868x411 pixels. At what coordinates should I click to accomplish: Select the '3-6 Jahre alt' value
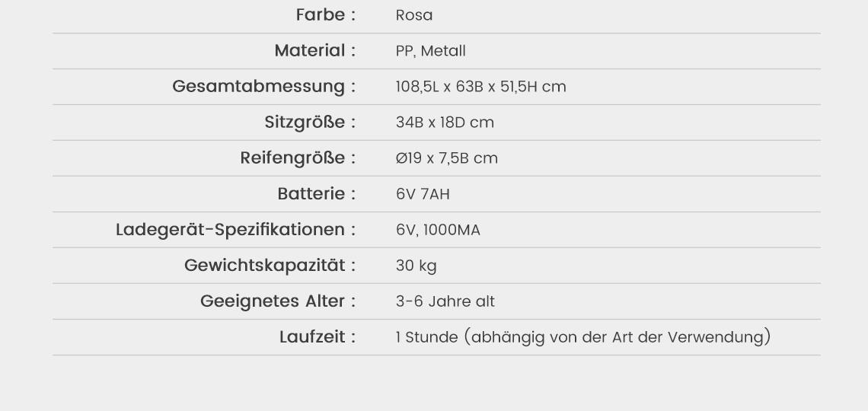pyautogui.click(x=445, y=301)
